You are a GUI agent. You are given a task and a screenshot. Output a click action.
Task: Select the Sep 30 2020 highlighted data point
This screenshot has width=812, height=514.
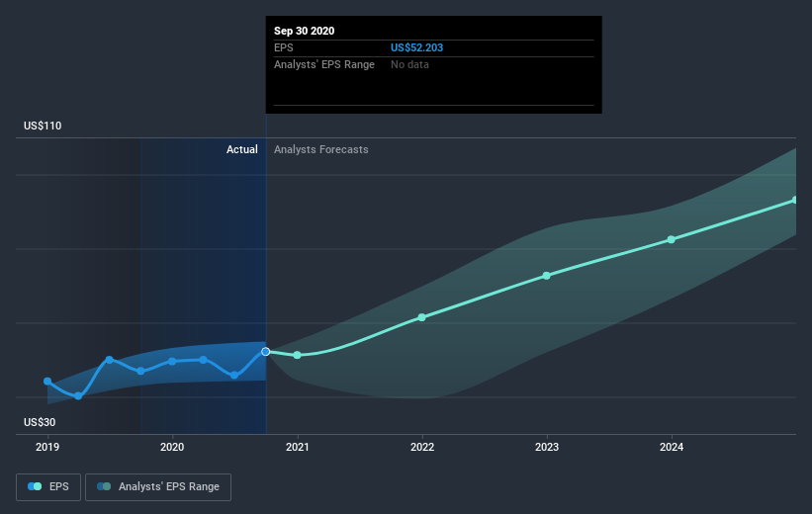tap(266, 352)
